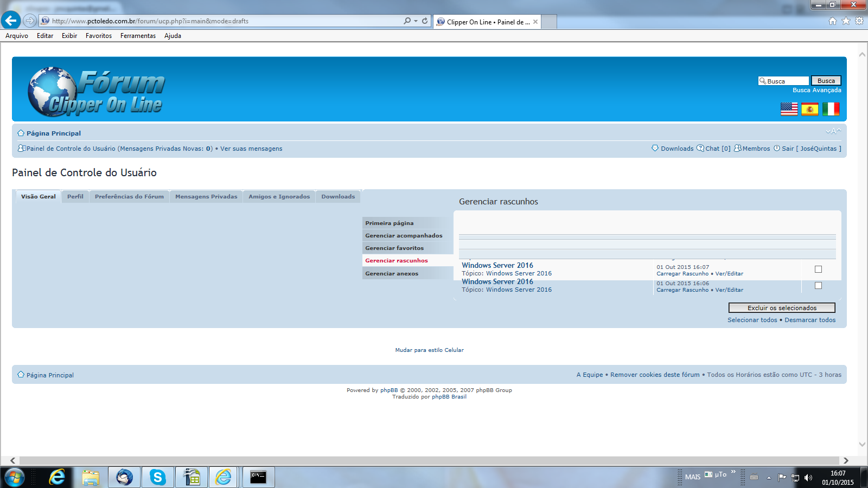868x488 pixels.
Task: Open the Editar menu
Action: [x=45, y=36]
